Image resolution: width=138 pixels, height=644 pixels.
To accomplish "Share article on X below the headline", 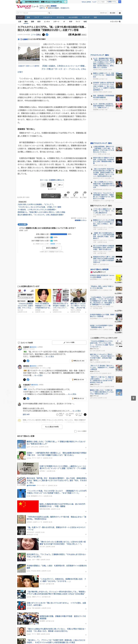I will click(x=44, y=35).
